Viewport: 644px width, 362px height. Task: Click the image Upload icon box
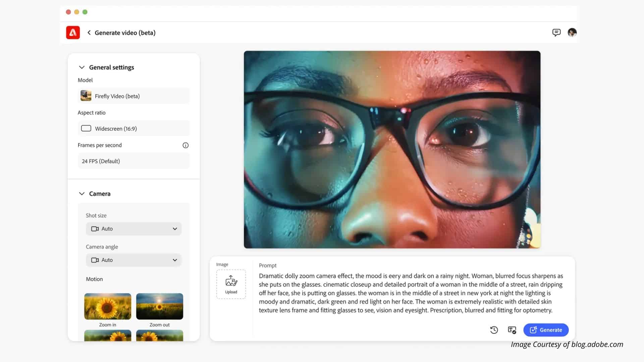(231, 284)
